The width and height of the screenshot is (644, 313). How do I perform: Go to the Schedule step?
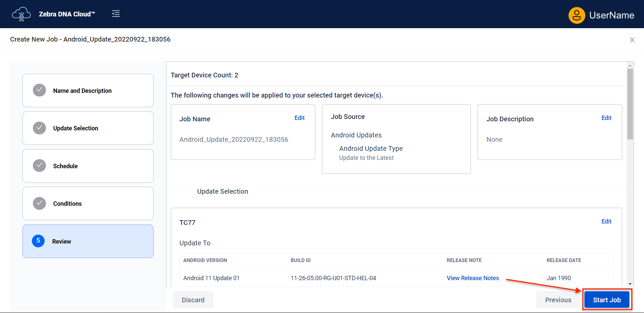[x=88, y=166]
